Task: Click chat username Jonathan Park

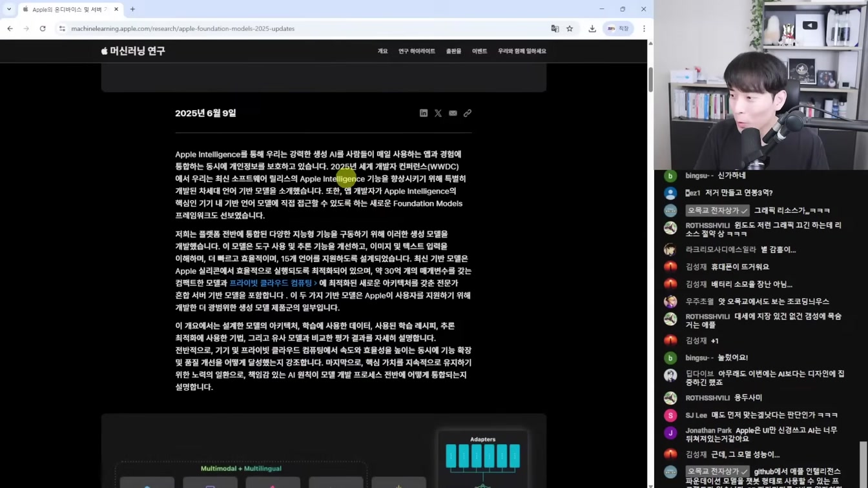Action: click(708, 431)
